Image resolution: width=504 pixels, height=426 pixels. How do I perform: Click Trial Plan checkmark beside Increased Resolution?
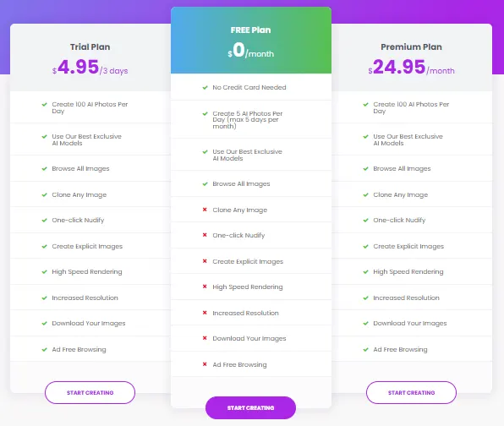(44, 298)
